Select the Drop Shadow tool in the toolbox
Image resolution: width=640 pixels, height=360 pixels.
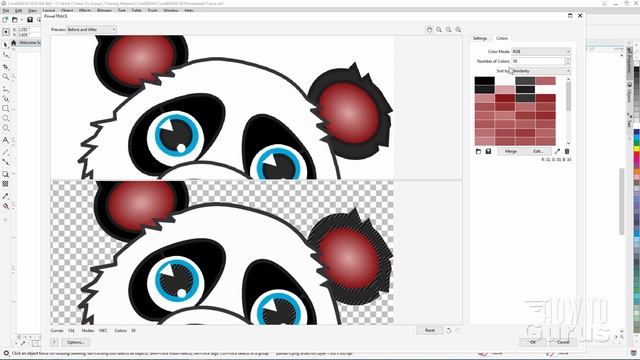[x=6, y=174]
